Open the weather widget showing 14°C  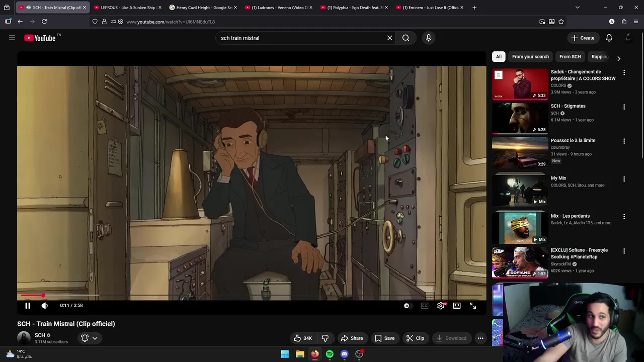[x=18, y=354]
